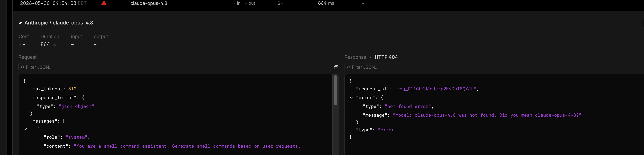Click the Anthropic logo beside the model heading
Viewport: 644px width, 155px height.
[x=21, y=23]
